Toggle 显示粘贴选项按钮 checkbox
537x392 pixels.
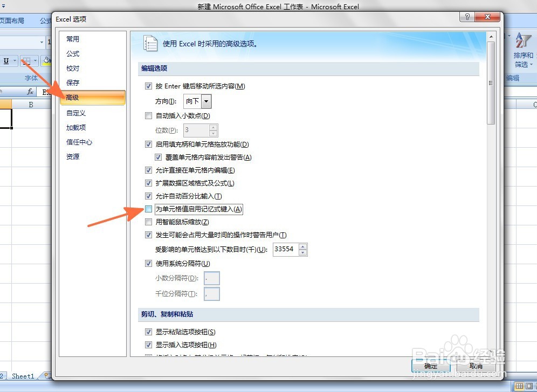(148, 332)
